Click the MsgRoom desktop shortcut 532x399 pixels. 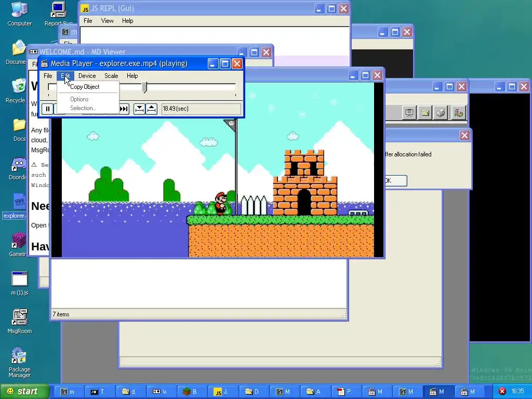click(19, 322)
